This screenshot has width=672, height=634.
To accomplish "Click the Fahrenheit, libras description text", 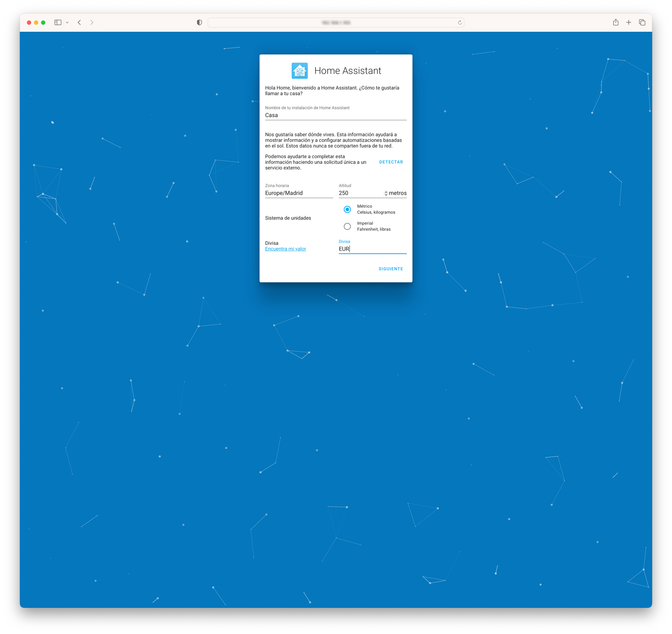I will [x=374, y=229].
